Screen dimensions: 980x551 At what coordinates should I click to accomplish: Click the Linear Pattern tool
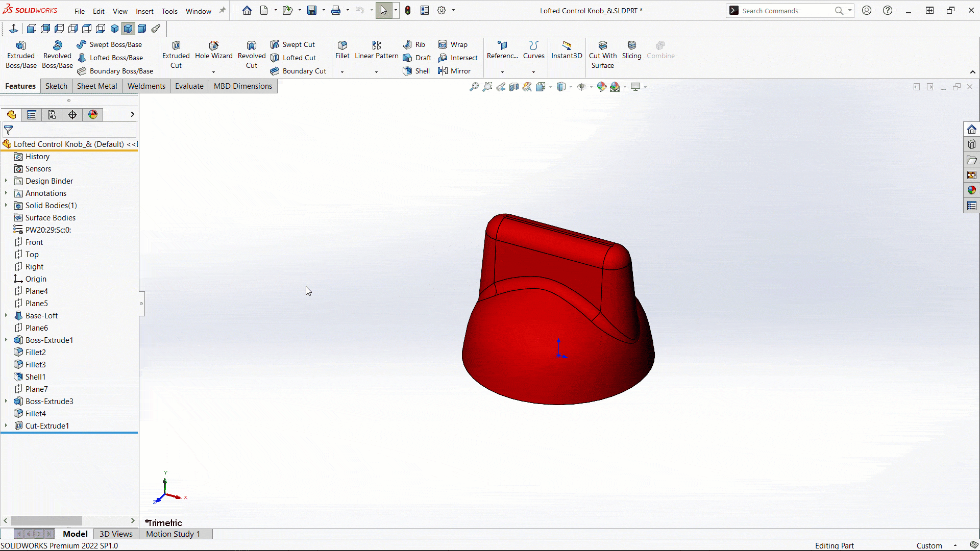click(377, 50)
